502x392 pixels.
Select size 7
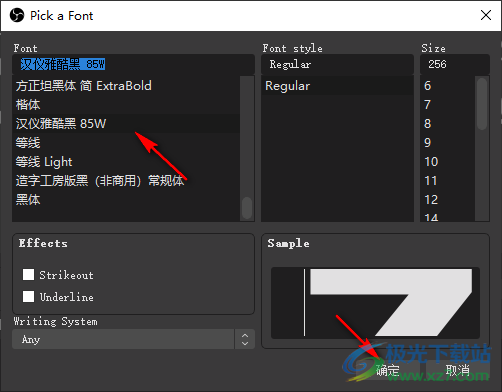click(447, 105)
